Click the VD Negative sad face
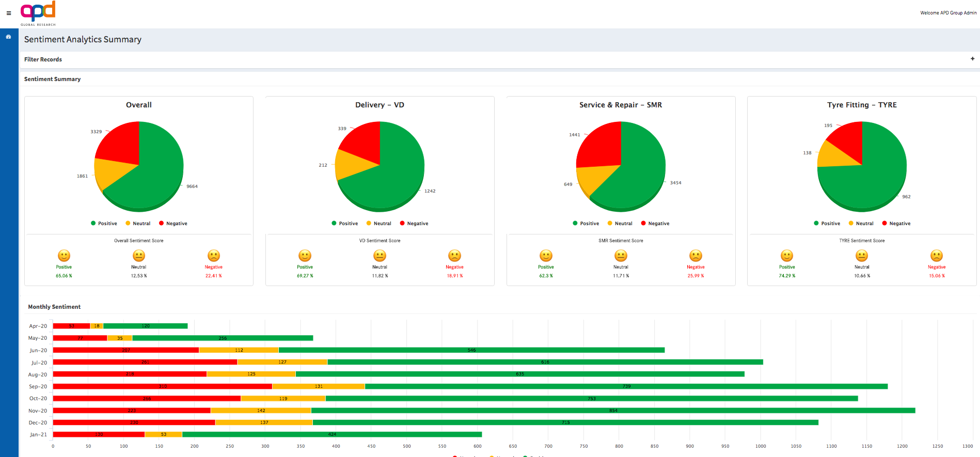Image resolution: width=980 pixels, height=457 pixels. (x=455, y=256)
